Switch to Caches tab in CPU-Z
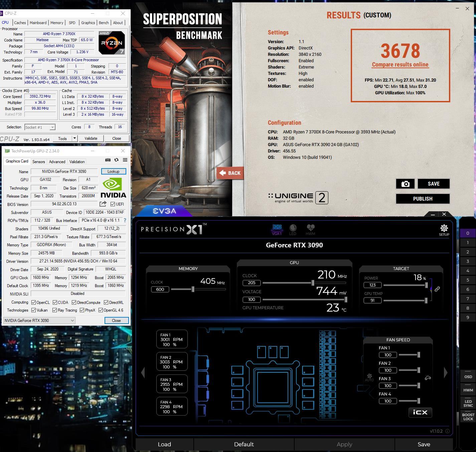This screenshot has width=476, height=452. [x=20, y=22]
